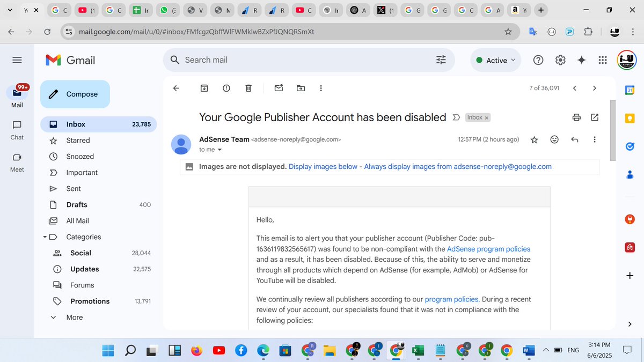Bookmark this page with star icon
Viewport: 644px width, 362px height.
pyautogui.click(x=508, y=32)
